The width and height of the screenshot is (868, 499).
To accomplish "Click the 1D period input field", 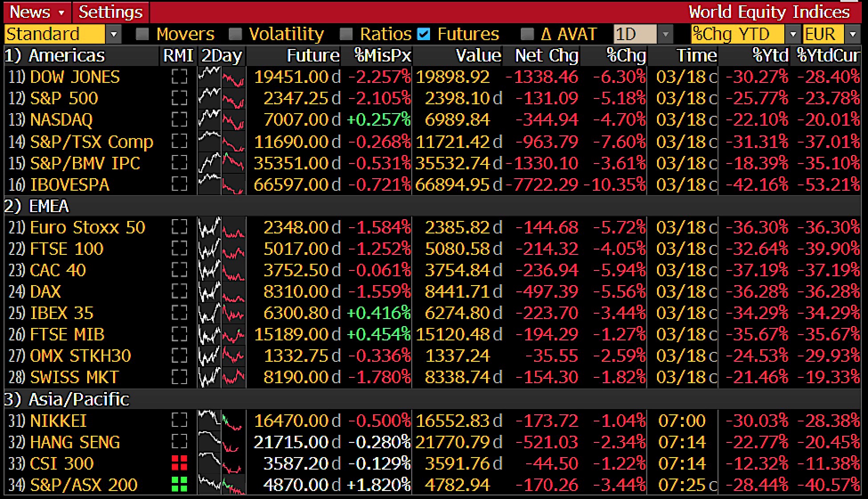I will click(x=635, y=34).
